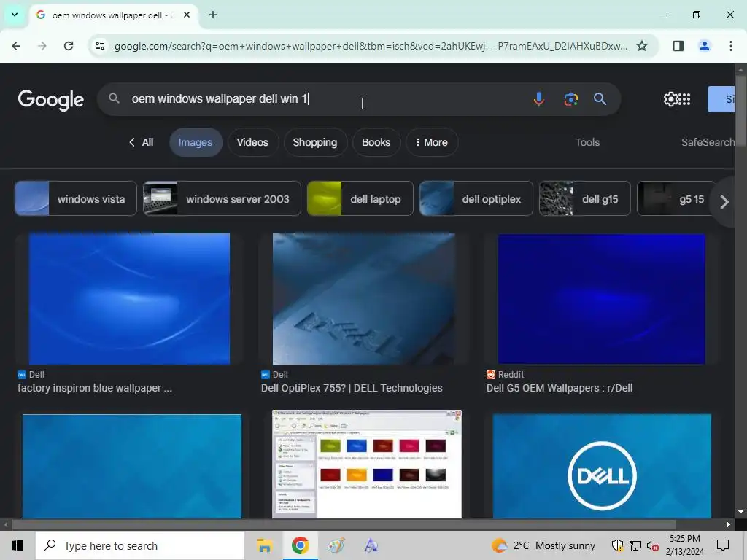Open the white Dell logo wallpaper image

[602, 466]
